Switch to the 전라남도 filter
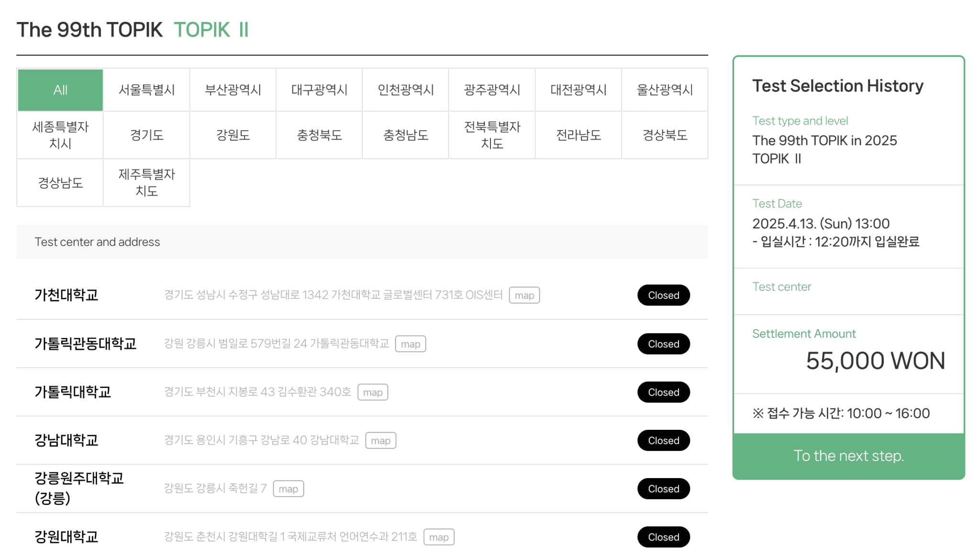 click(578, 135)
